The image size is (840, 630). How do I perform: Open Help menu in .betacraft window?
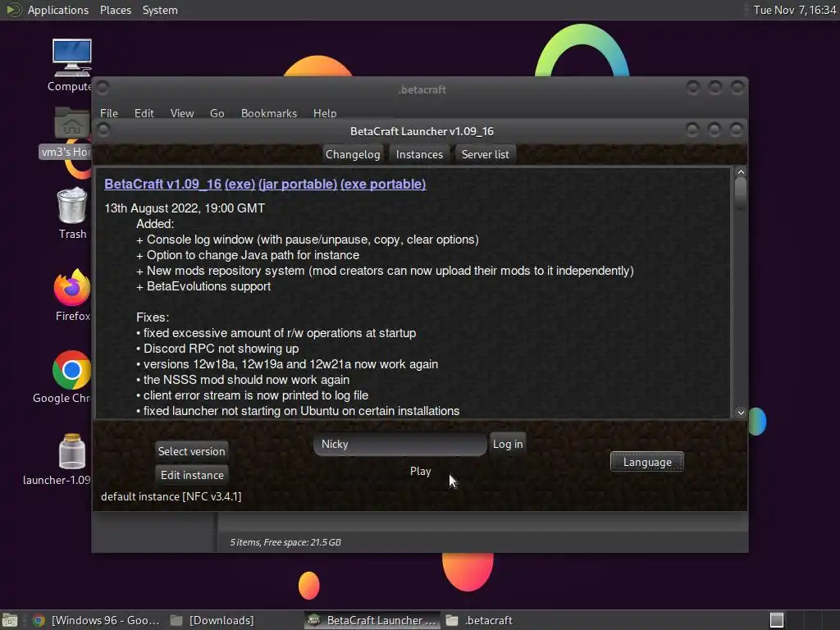325,113
